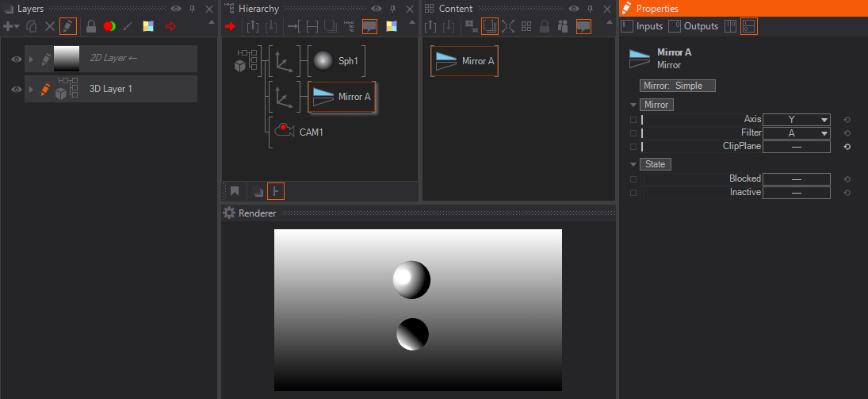This screenshot has height=399, width=868.
Task: Open the Axis dropdown showing Y
Action: pyautogui.click(x=796, y=120)
